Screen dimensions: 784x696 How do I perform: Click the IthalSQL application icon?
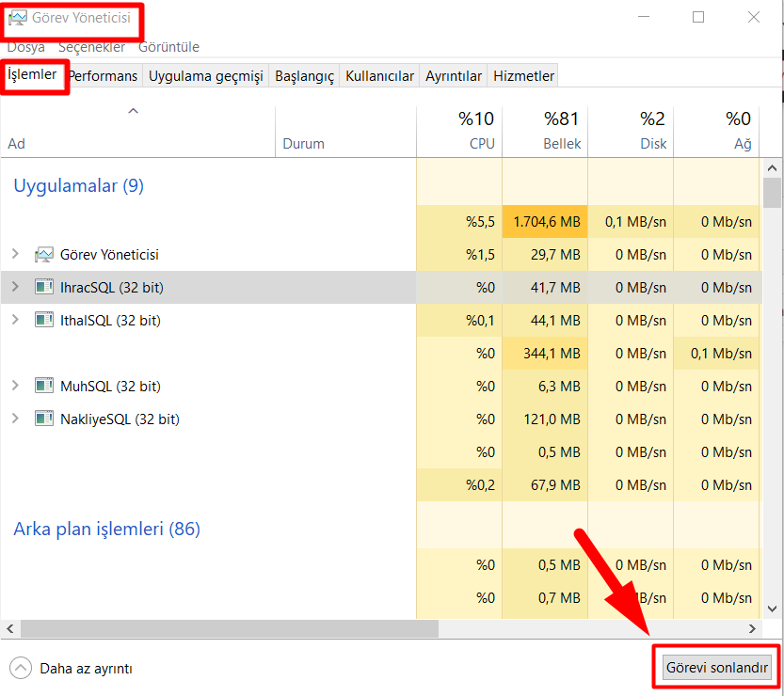pyautogui.click(x=43, y=320)
